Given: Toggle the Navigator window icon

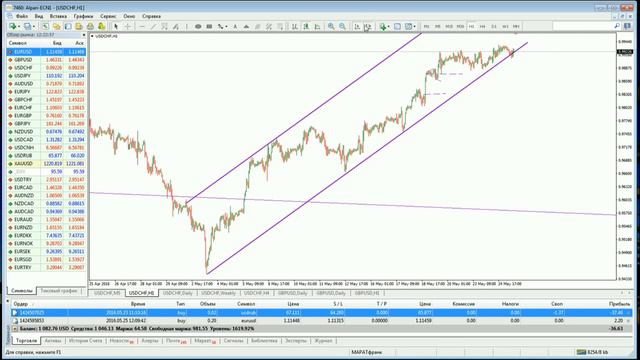Looking at the screenshot, I should coord(68,27).
